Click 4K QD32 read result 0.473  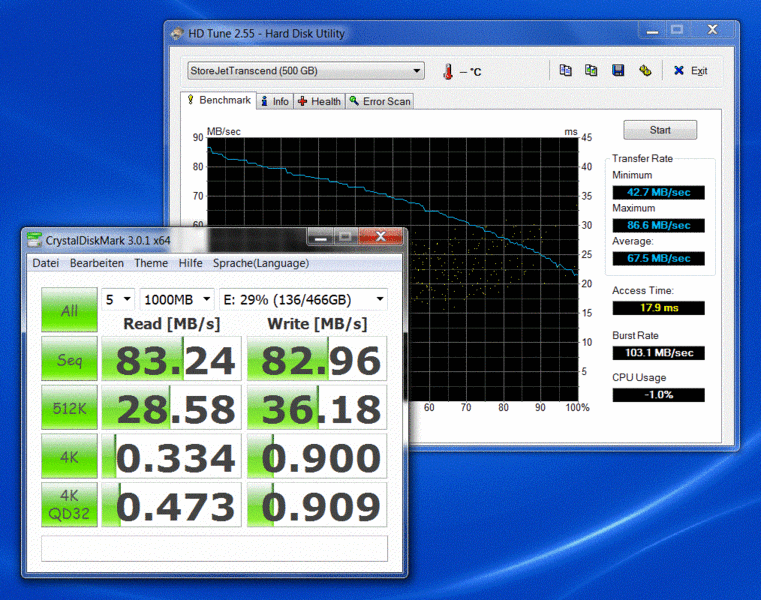coord(171,504)
